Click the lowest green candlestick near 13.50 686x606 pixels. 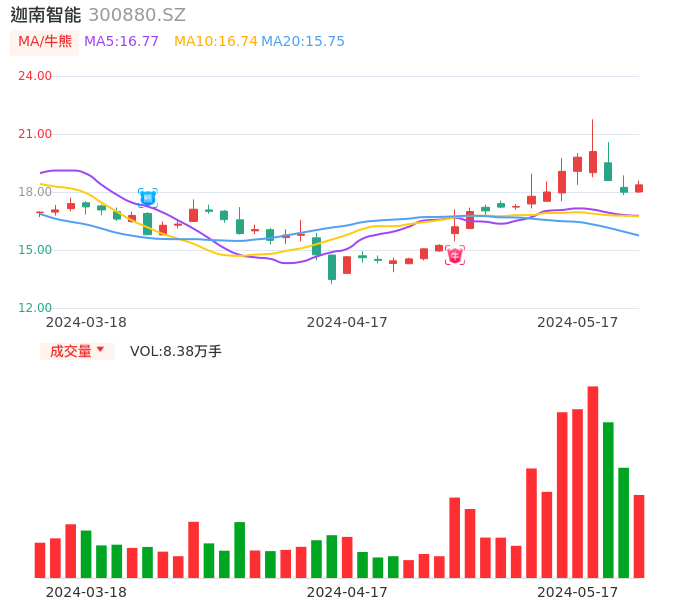coord(332,267)
